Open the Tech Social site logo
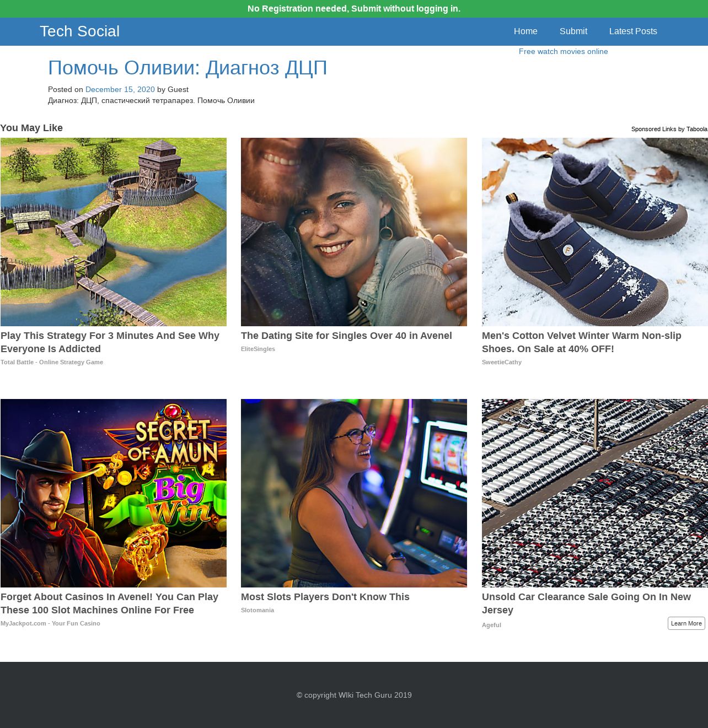The width and height of the screenshot is (708, 728). pyautogui.click(x=79, y=31)
